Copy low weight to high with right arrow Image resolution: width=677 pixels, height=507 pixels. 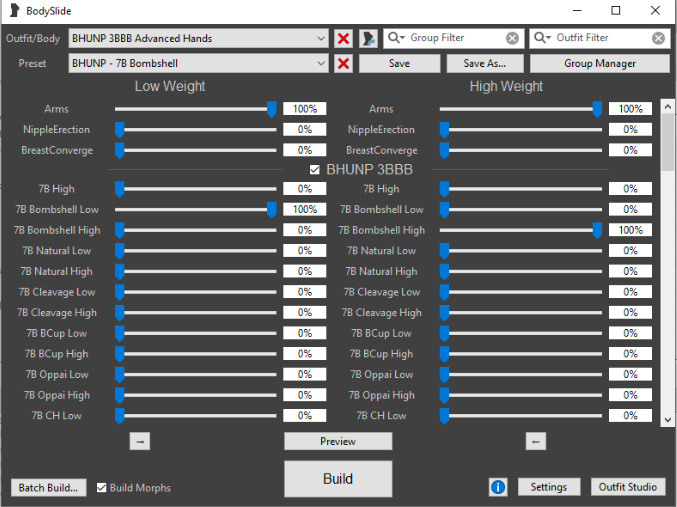point(140,441)
